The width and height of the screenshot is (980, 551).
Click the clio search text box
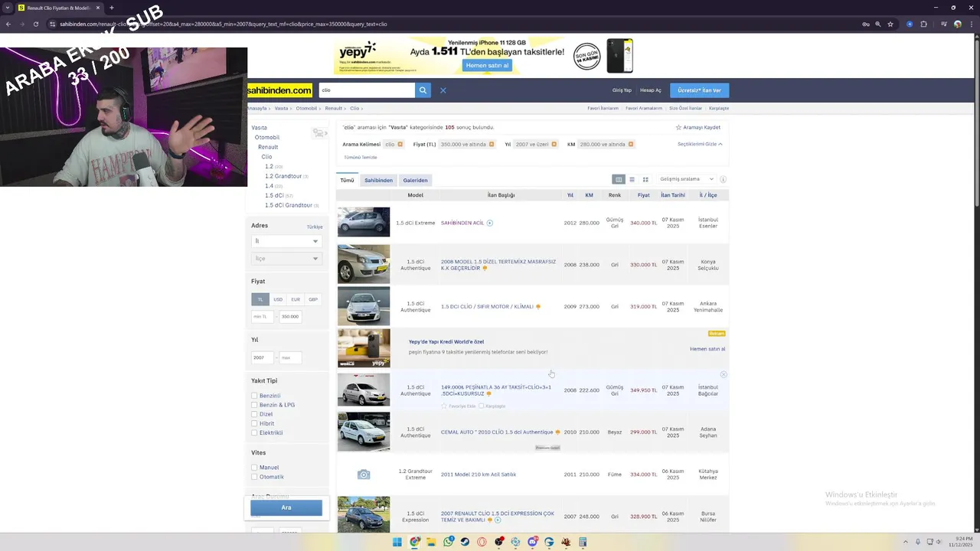(x=367, y=90)
